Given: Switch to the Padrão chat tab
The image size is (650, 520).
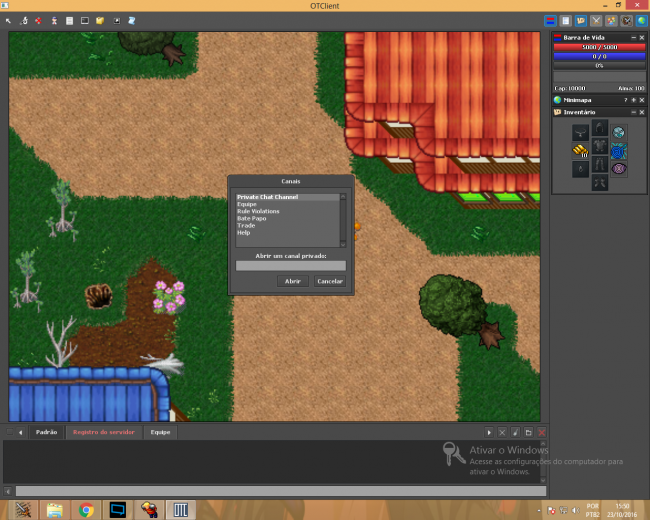Looking at the screenshot, I should tap(46, 432).
